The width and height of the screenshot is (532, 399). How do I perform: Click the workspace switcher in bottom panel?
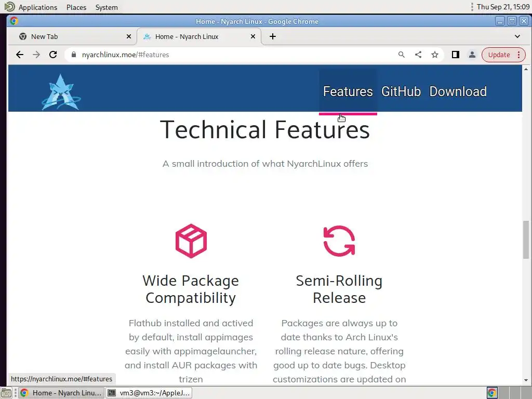(x=510, y=393)
